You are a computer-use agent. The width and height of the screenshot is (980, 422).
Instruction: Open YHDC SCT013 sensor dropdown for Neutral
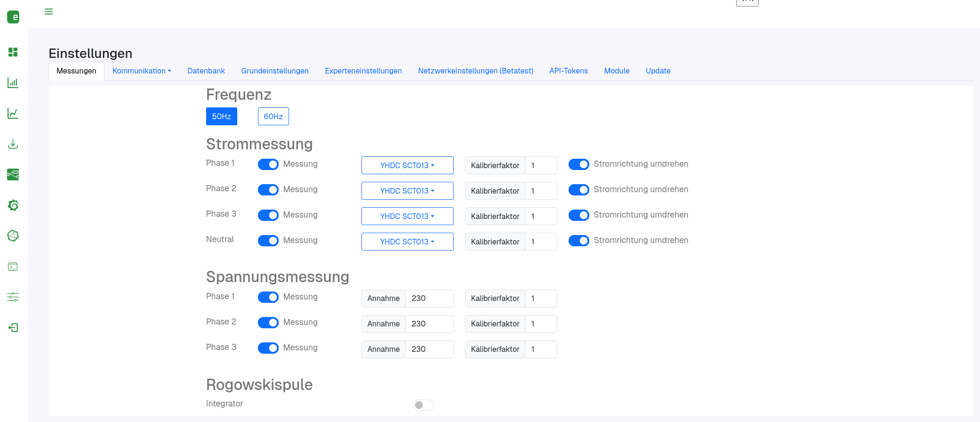tap(408, 242)
